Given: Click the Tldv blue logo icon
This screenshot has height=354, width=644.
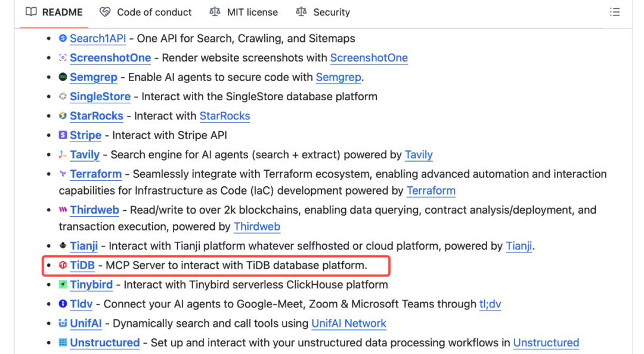Looking at the screenshot, I should [63, 304].
